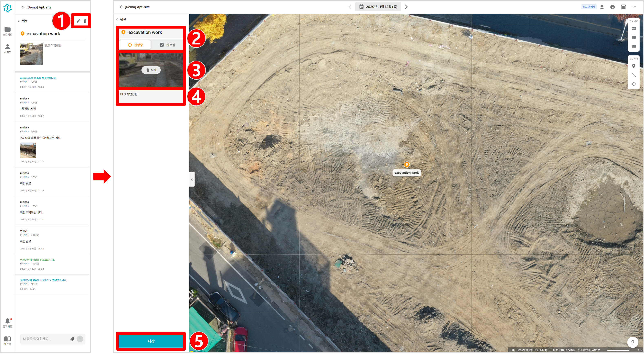Click the 저장 save button
Viewport: 644px width, 361px height.
click(151, 341)
